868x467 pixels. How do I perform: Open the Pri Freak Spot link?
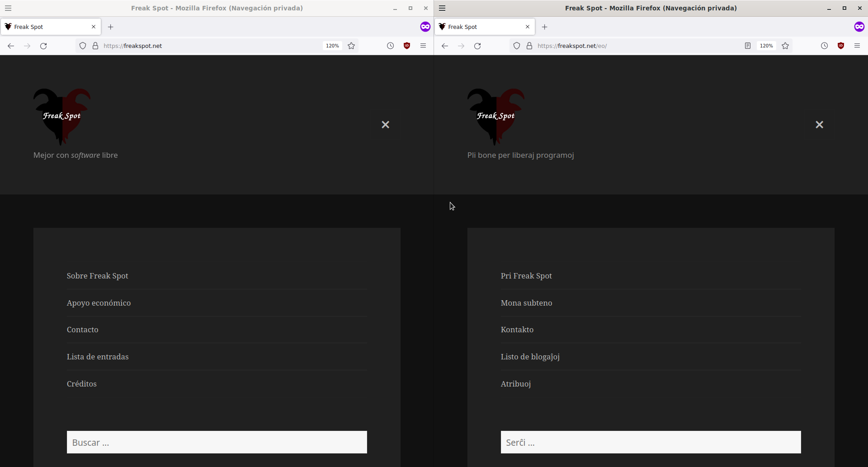[526, 276]
